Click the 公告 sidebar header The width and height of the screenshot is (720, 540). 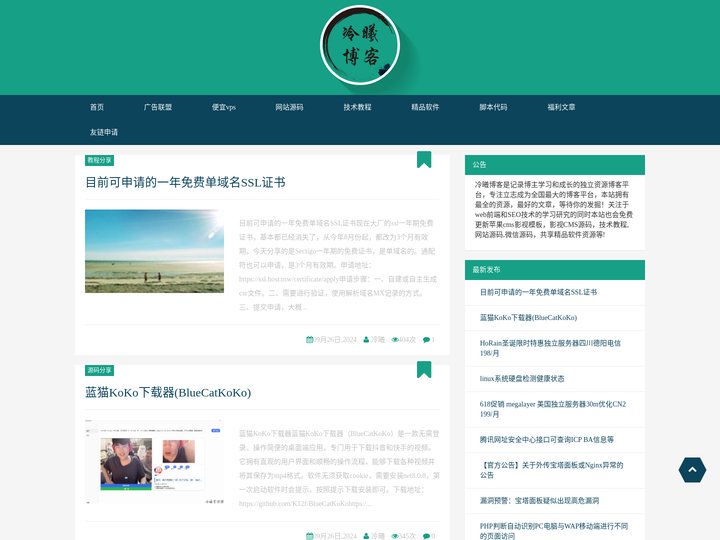(x=555, y=165)
